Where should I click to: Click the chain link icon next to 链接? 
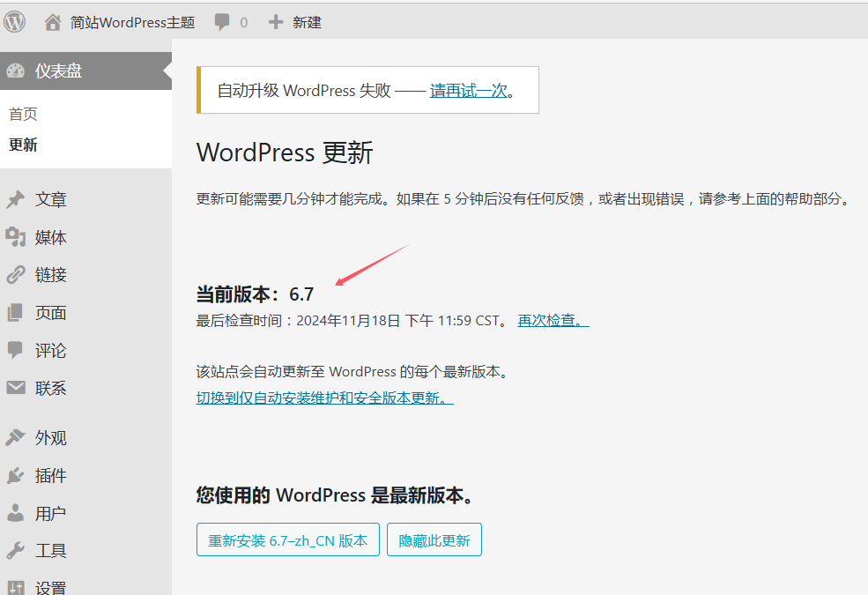point(16,274)
